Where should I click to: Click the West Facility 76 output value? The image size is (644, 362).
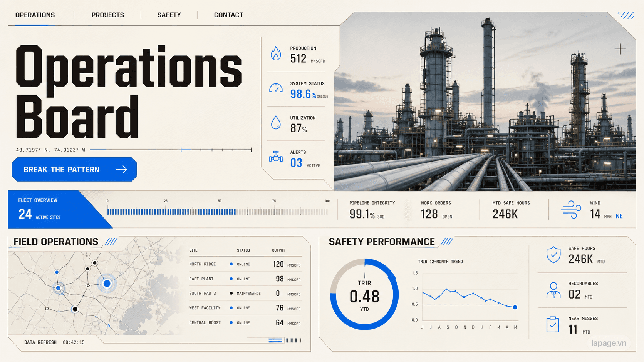click(x=280, y=308)
